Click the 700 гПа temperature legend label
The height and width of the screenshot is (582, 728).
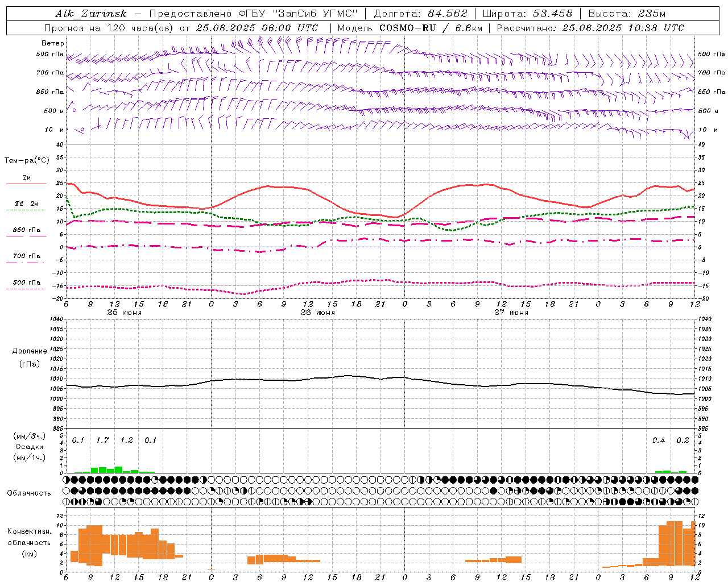click(x=26, y=256)
